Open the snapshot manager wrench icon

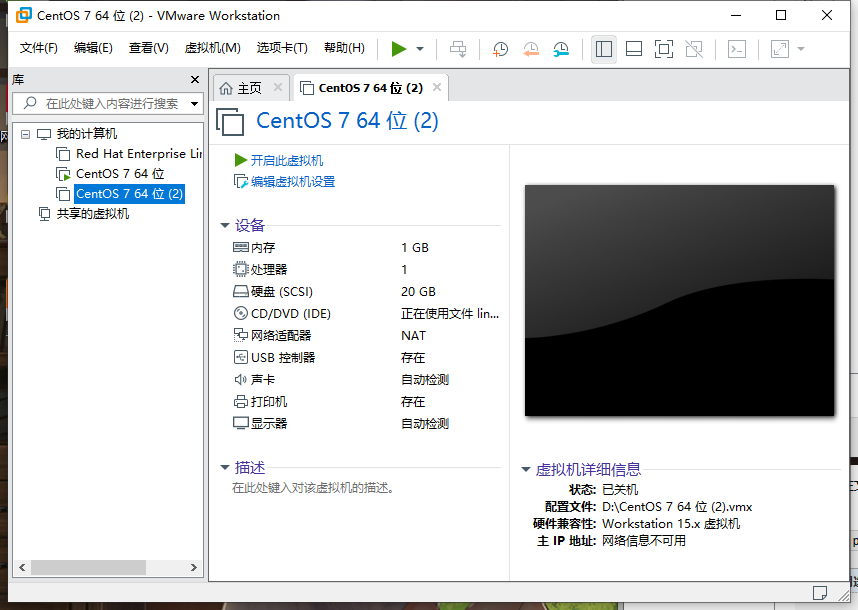561,49
